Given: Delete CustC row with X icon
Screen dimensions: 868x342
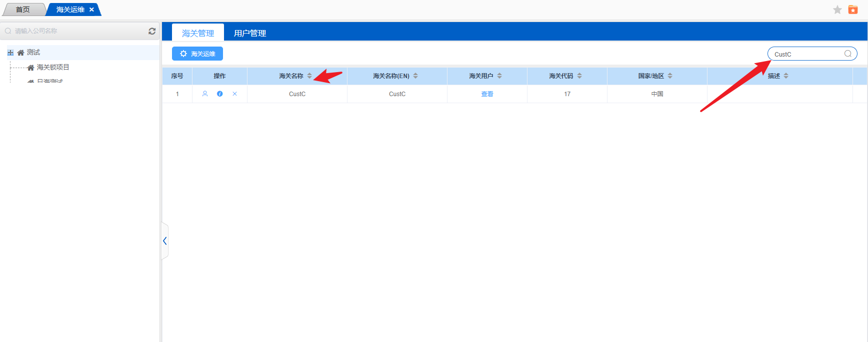Looking at the screenshot, I should pos(235,94).
